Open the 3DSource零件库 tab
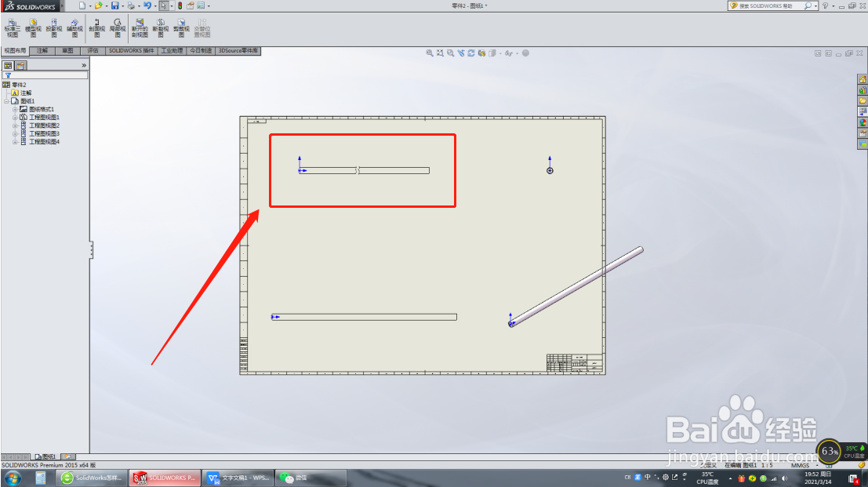Screen dimensions: 868x487 [x=238, y=51]
